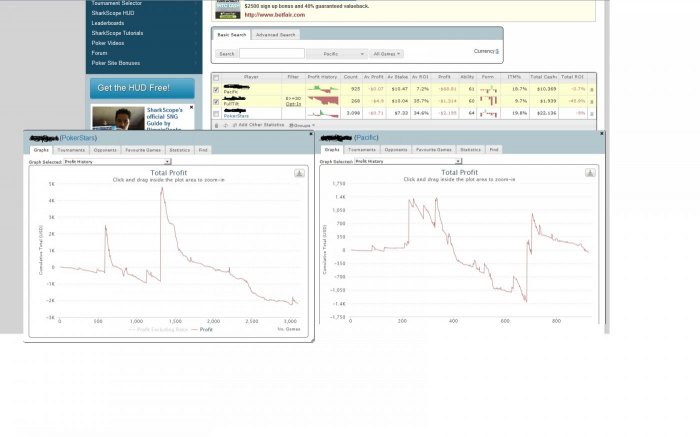The image size is (700, 437).
Task: Uncheck the Pacific player row checkbox
Action: [216, 90]
